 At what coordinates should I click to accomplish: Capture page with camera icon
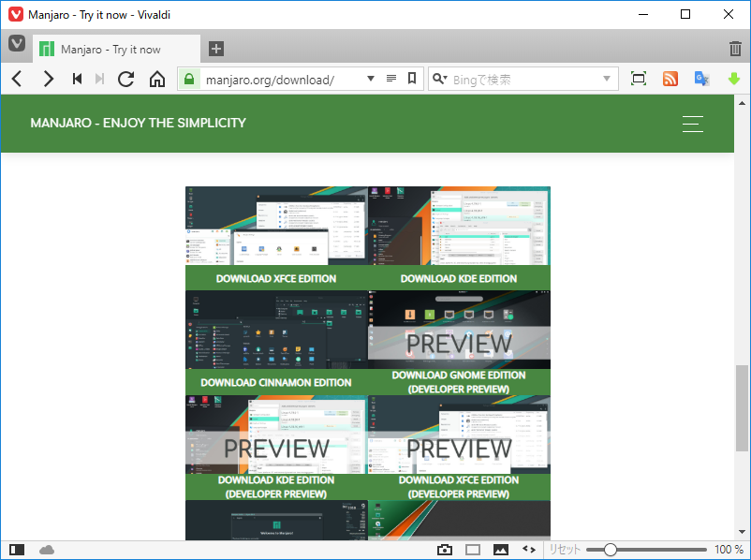pyautogui.click(x=445, y=550)
